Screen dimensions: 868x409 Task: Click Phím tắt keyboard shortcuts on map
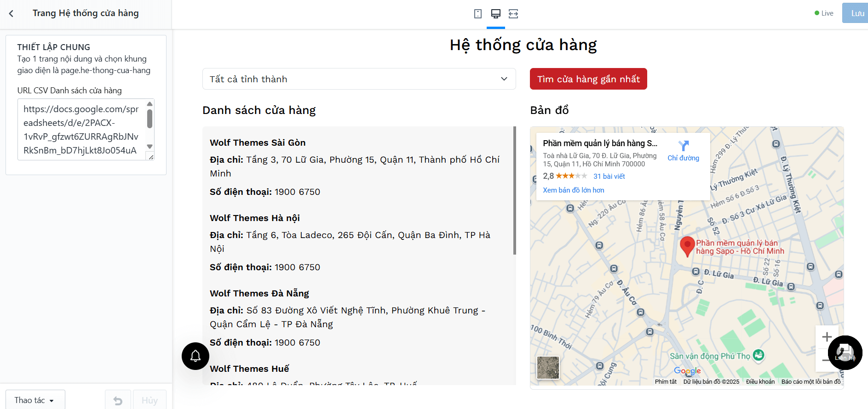(666, 381)
